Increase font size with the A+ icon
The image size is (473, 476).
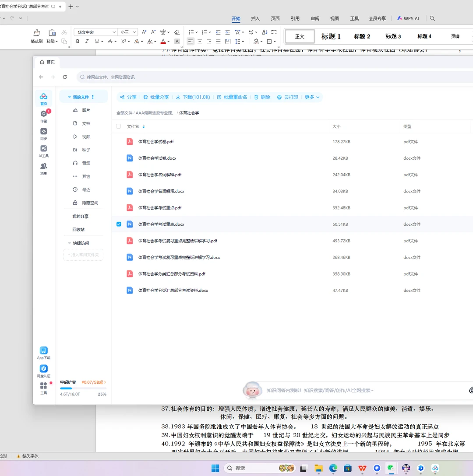tap(144, 32)
